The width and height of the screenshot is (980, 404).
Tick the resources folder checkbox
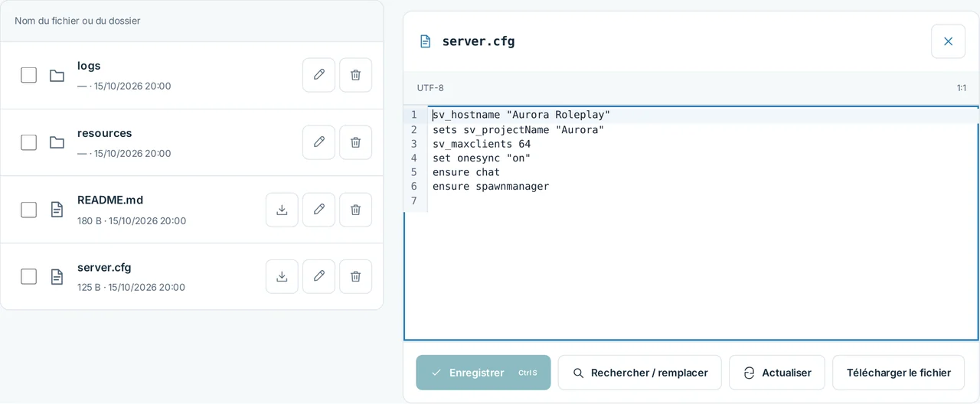[28, 142]
